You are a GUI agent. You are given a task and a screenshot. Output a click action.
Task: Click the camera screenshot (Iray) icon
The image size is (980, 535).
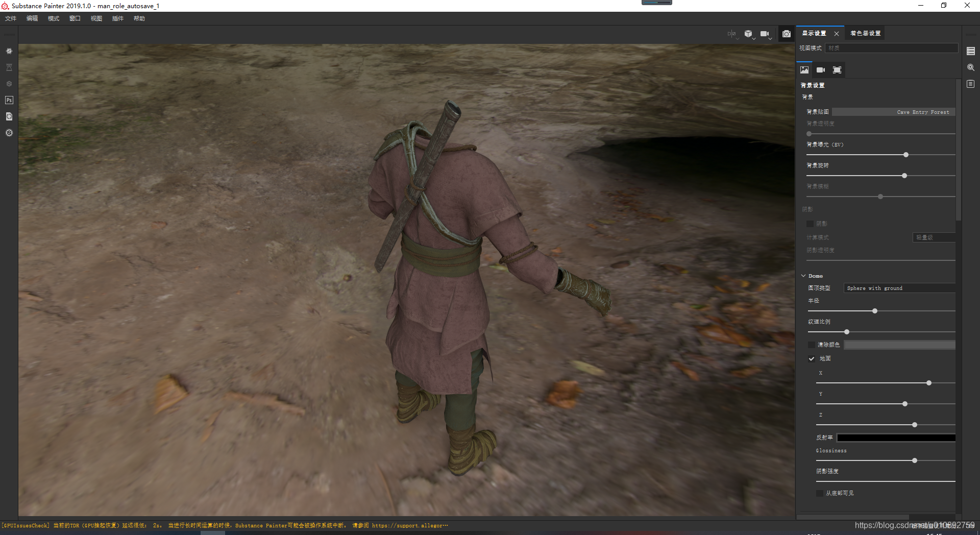(787, 34)
